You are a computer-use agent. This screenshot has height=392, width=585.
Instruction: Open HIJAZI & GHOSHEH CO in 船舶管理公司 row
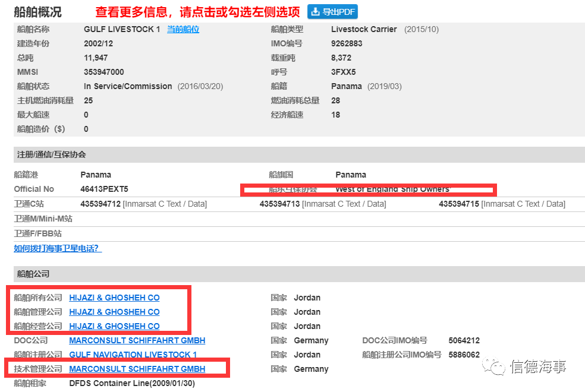pos(114,312)
